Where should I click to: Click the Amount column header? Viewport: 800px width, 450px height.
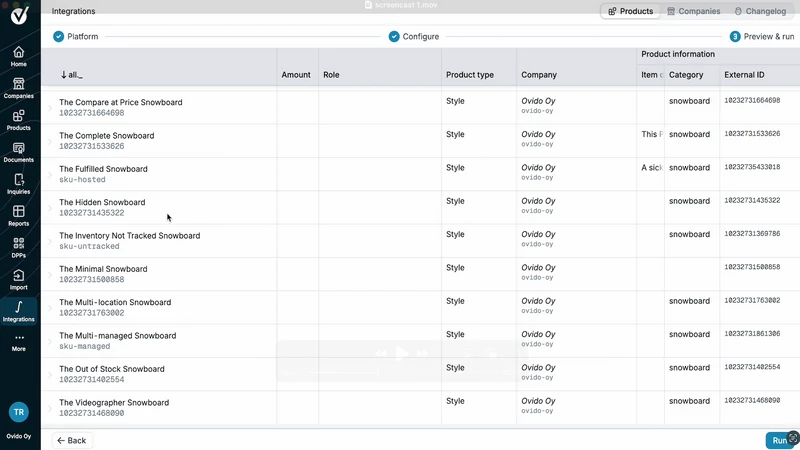tap(296, 74)
